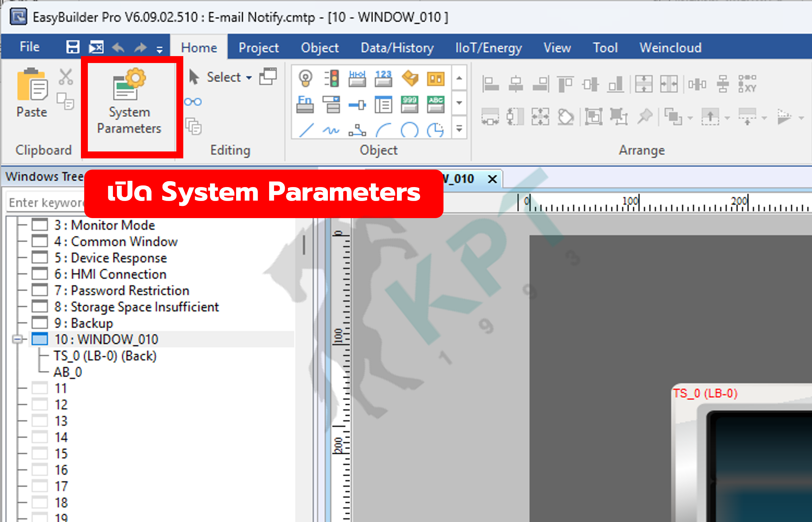Switch to the Data/History ribbon tab

click(397, 48)
